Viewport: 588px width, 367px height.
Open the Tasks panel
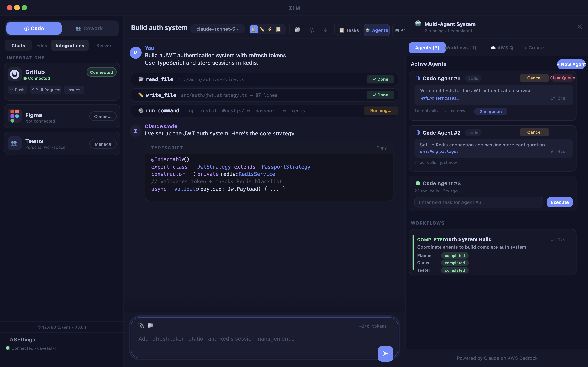pos(349,30)
